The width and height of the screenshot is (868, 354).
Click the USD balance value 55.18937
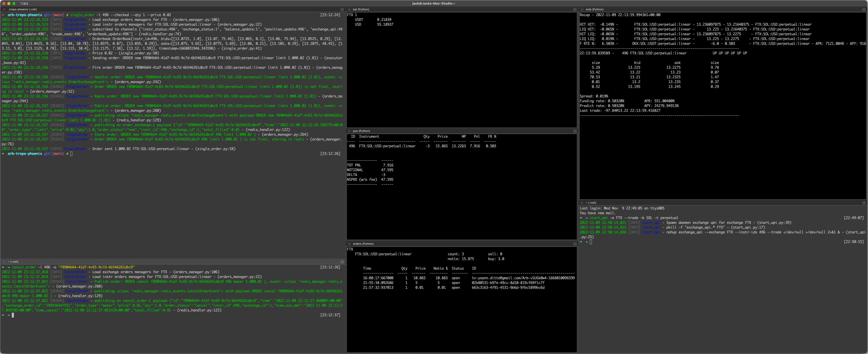click(385, 24)
